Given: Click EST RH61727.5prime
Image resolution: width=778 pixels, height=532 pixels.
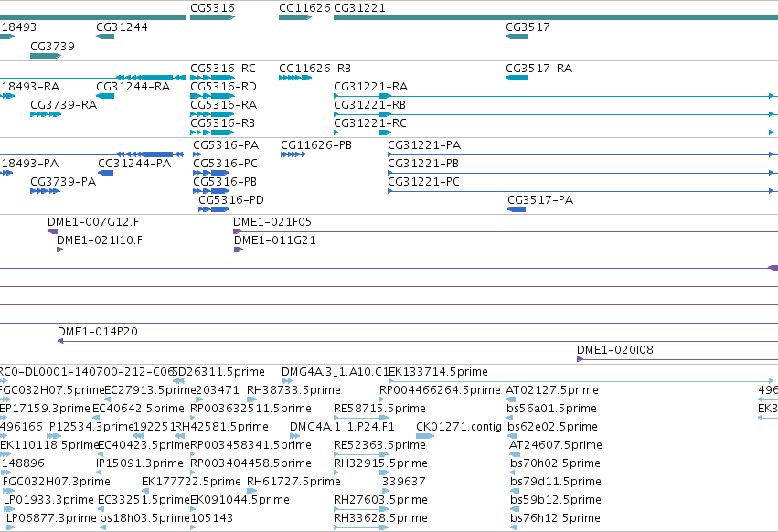Looking at the screenshot, I should [x=293, y=483].
